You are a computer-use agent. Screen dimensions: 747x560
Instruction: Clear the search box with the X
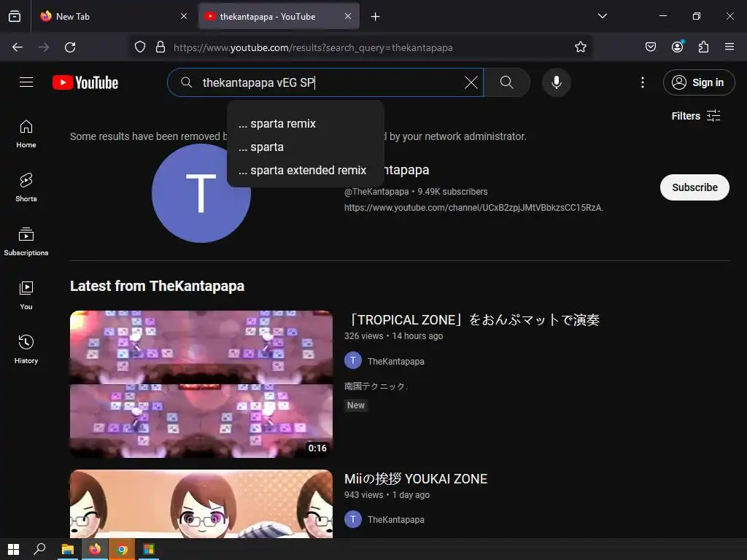[471, 82]
